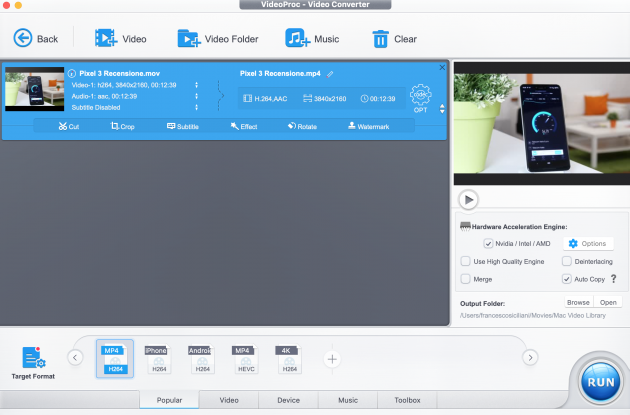Image resolution: width=630 pixels, height=415 pixels.
Task: Open the Watermark tool
Action: coord(368,126)
